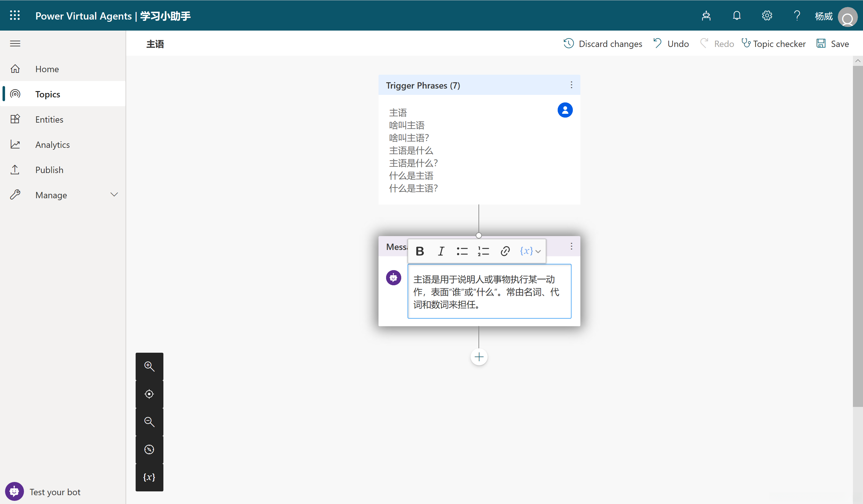Collapse the navigation pane with the hamburger icon
The image size is (863, 504).
point(15,43)
